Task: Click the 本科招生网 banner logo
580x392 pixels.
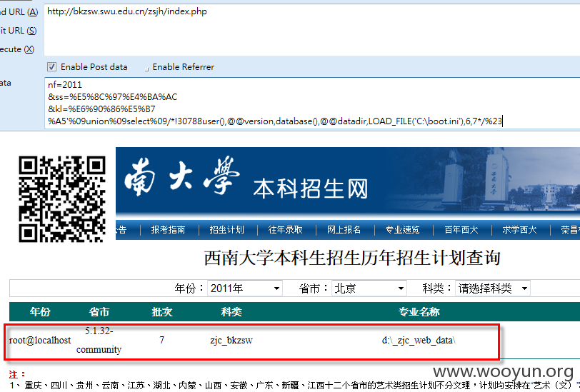Action: coord(310,189)
